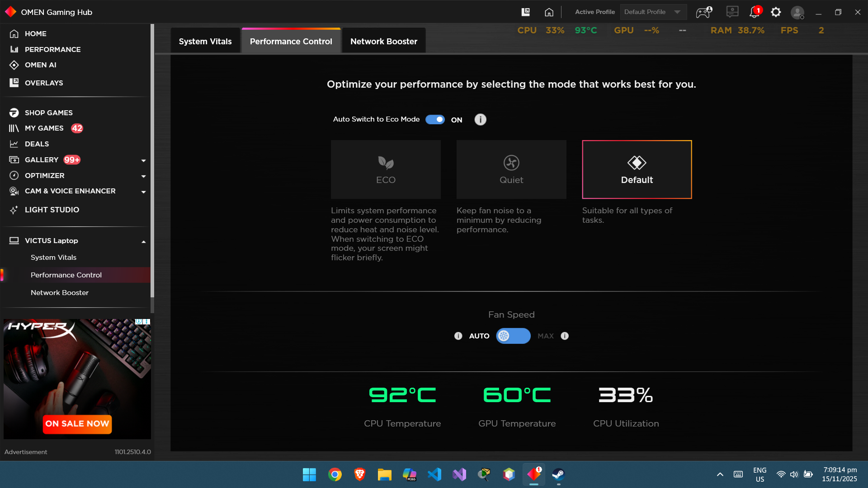The width and height of the screenshot is (868, 488).
Task: Open OMEN Gaming Hub taskbar icon
Action: pos(534,474)
